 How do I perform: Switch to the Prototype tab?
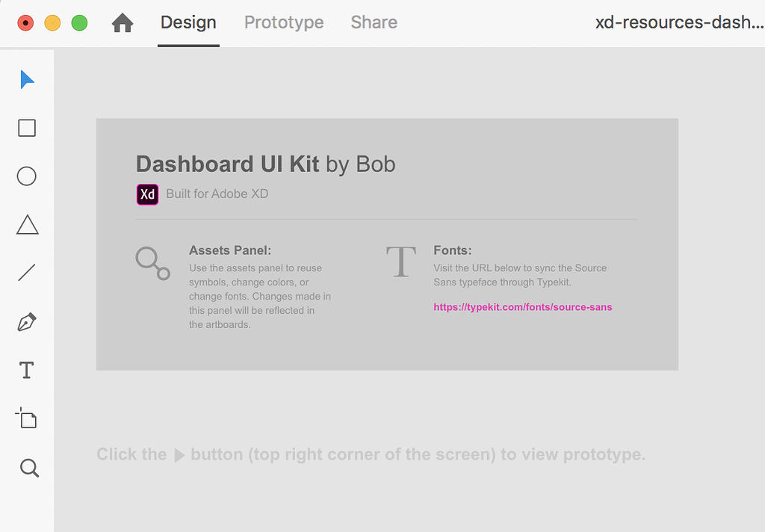click(283, 22)
